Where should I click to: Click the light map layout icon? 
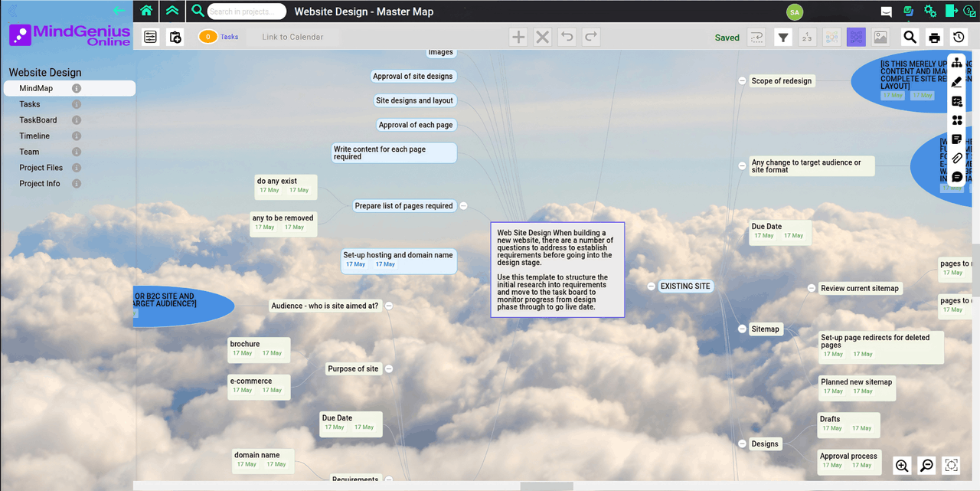(x=831, y=37)
